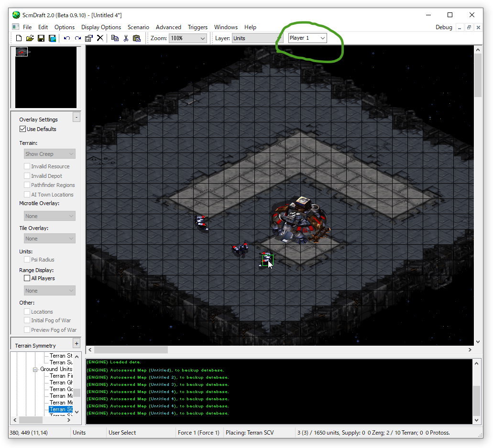Collapse the Overlay Settings panel
The width and height of the screenshot is (493, 448).
pos(77,117)
